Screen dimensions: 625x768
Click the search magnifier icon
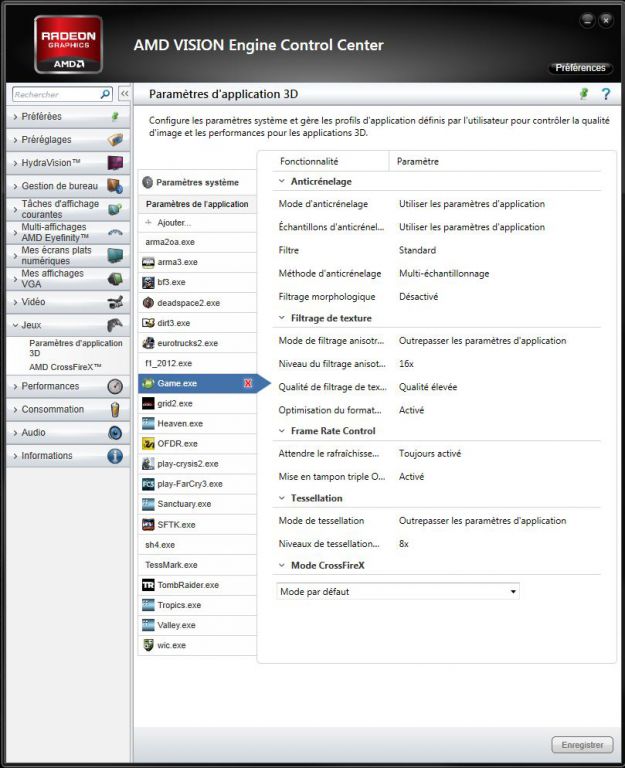(x=105, y=94)
